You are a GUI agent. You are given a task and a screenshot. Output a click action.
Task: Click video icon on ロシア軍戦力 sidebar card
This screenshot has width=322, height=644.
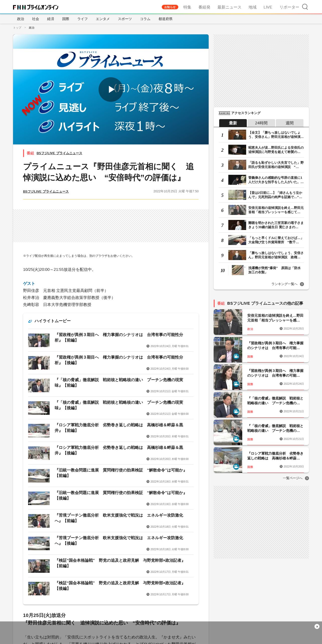point(236,467)
